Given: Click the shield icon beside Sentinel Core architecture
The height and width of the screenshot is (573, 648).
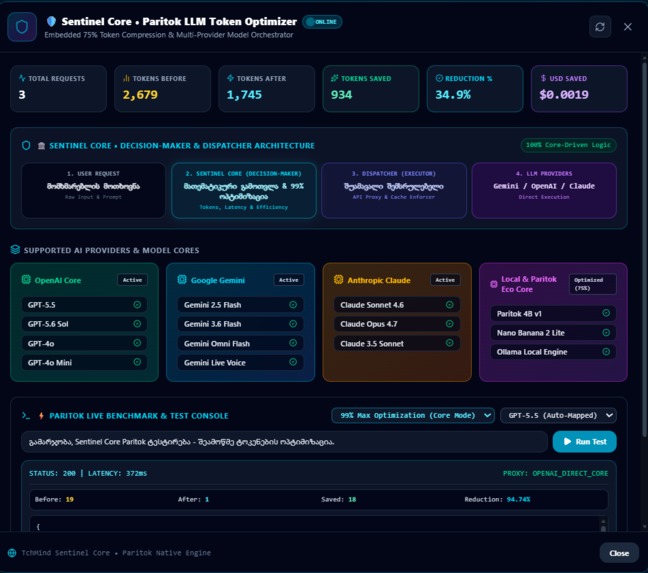Looking at the screenshot, I should [x=26, y=145].
